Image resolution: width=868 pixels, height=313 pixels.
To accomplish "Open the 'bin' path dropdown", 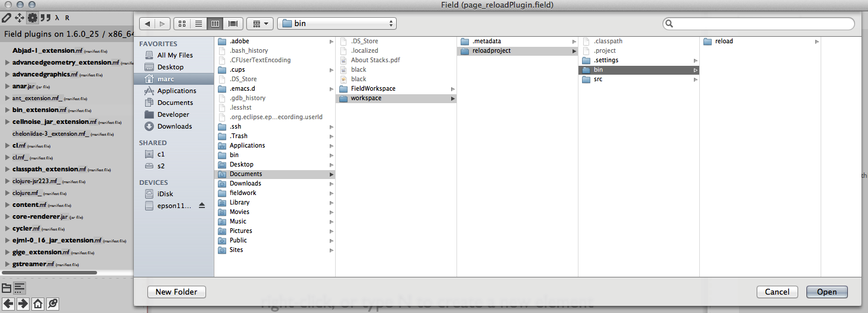I will [x=336, y=24].
